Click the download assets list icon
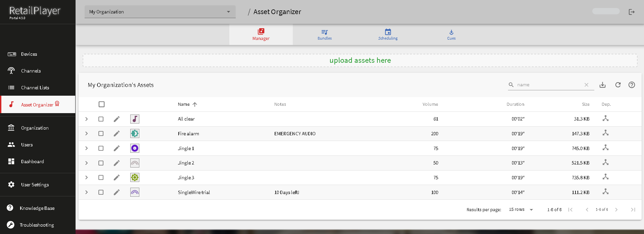This screenshot has height=234, width=644. point(602,85)
